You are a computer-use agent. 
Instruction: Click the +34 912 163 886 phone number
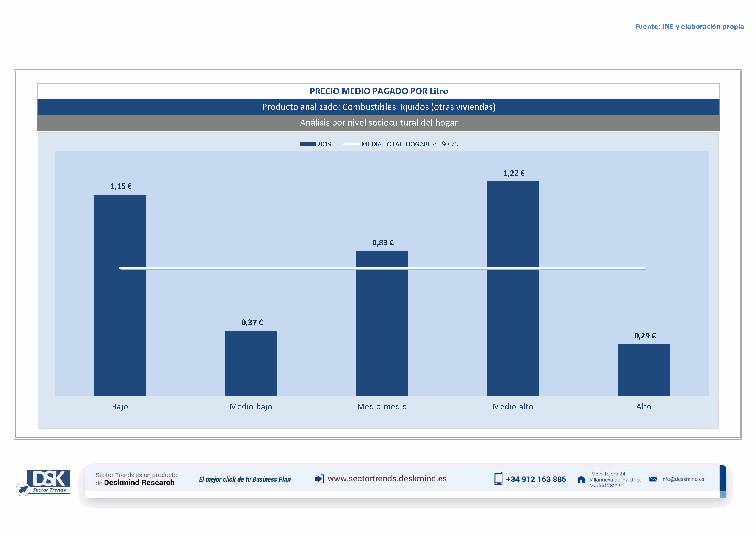(536, 479)
